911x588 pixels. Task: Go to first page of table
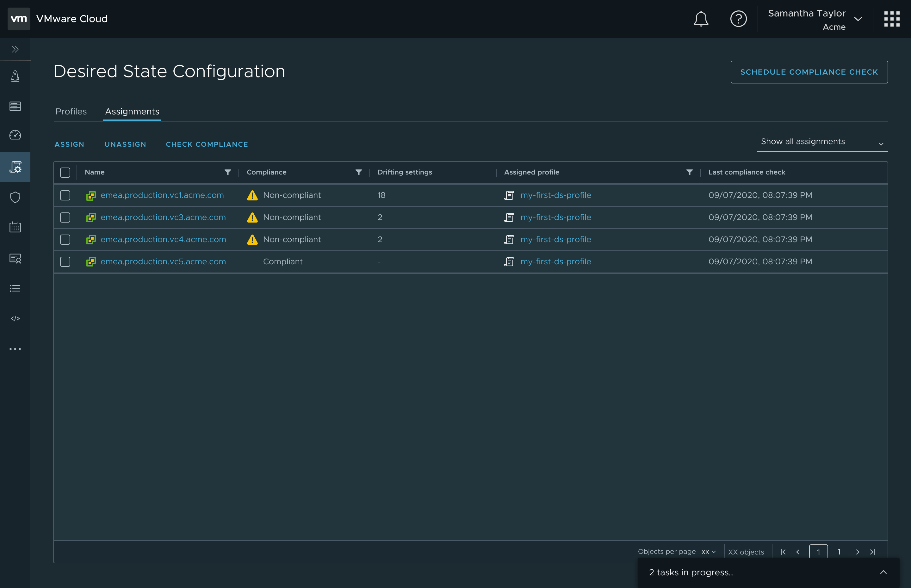click(x=783, y=552)
